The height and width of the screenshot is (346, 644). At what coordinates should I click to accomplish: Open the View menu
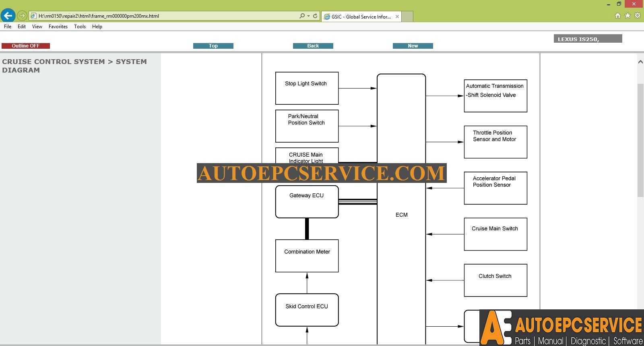click(37, 27)
